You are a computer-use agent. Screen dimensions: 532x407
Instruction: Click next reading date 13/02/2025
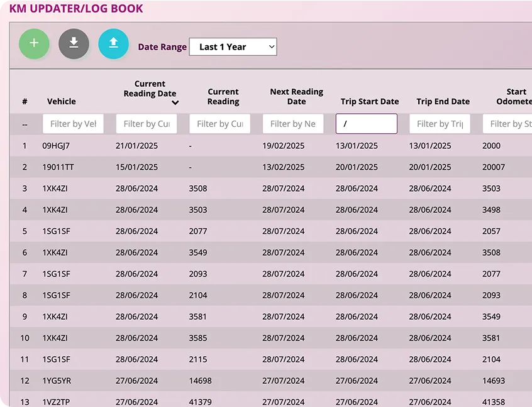click(x=284, y=167)
